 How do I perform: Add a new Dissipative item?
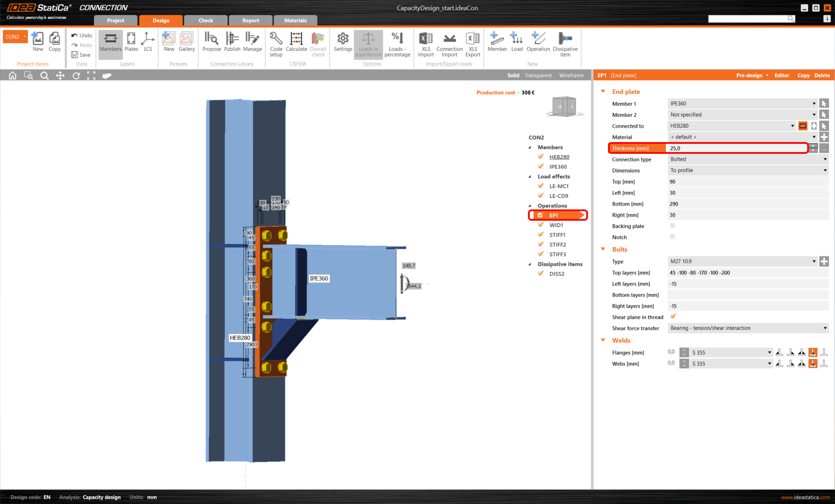tap(565, 43)
